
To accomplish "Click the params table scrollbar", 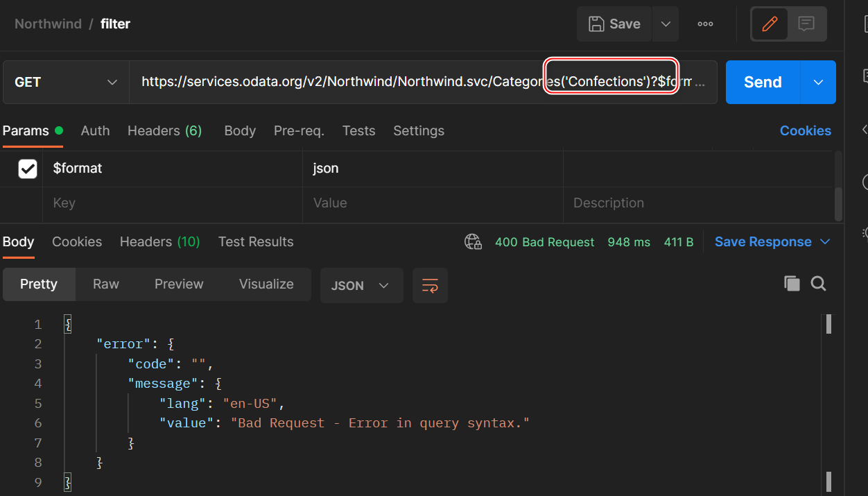I will click(839, 204).
